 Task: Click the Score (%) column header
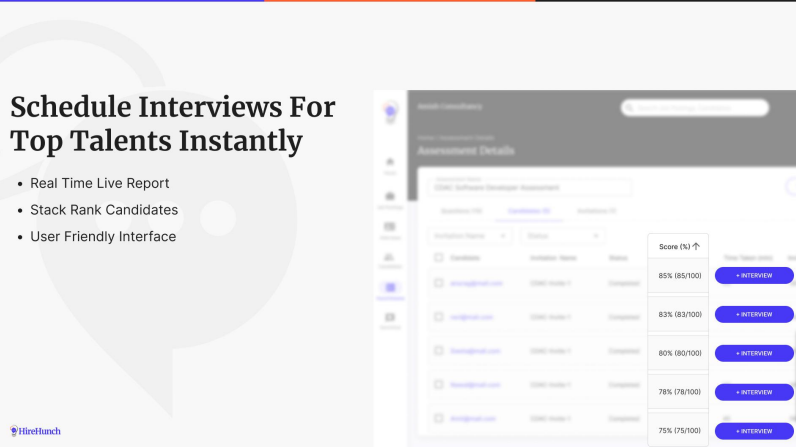pos(678,247)
